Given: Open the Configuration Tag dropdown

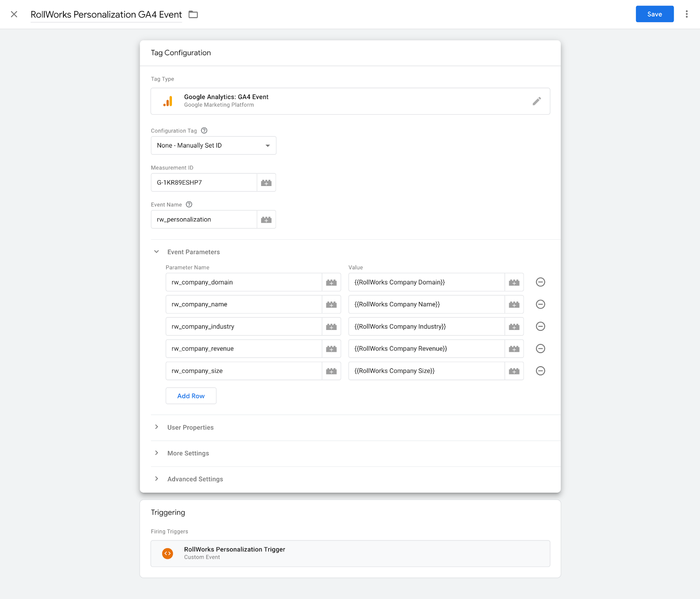Looking at the screenshot, I should tap(213, 145).
